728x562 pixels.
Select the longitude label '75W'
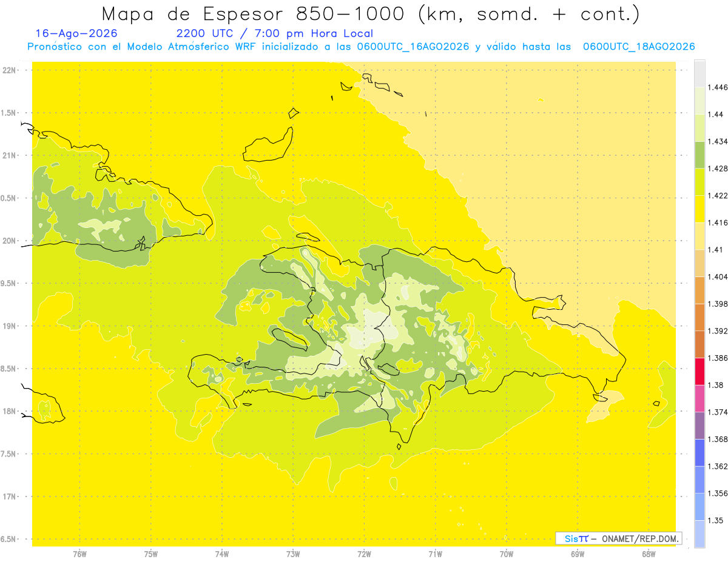[151, 554]
